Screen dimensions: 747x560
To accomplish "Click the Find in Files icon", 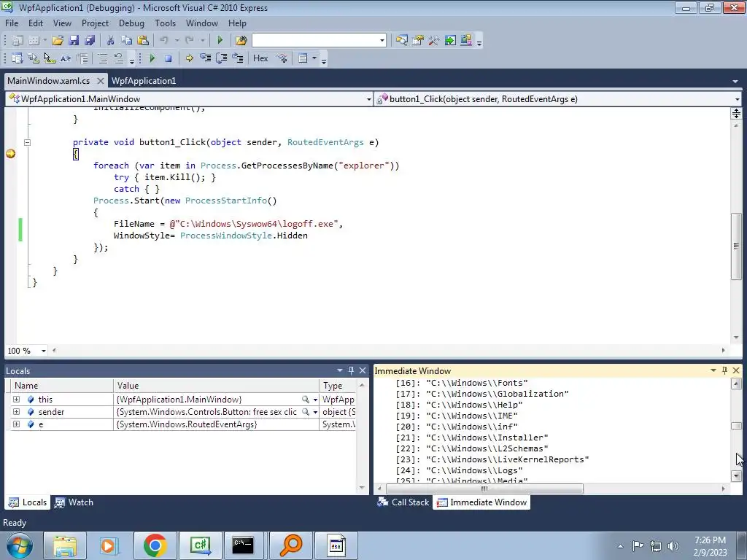I will pyautogui.click(x=241, y=41).
